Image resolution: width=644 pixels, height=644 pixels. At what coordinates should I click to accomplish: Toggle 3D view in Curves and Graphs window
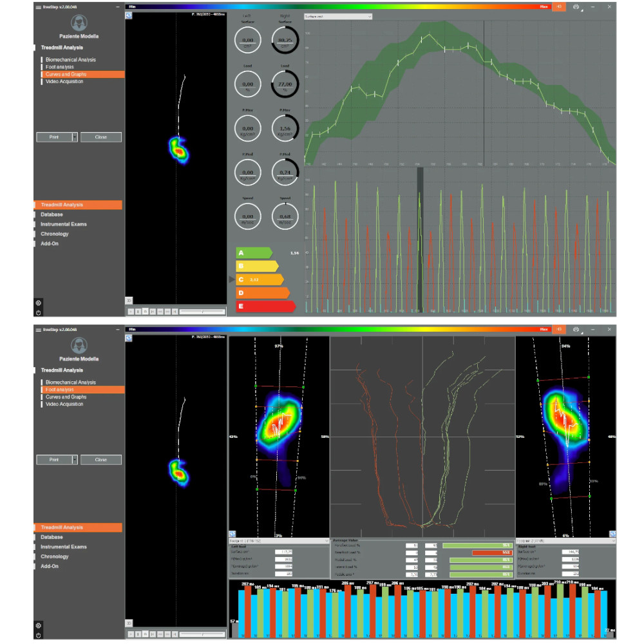[129, 301]
